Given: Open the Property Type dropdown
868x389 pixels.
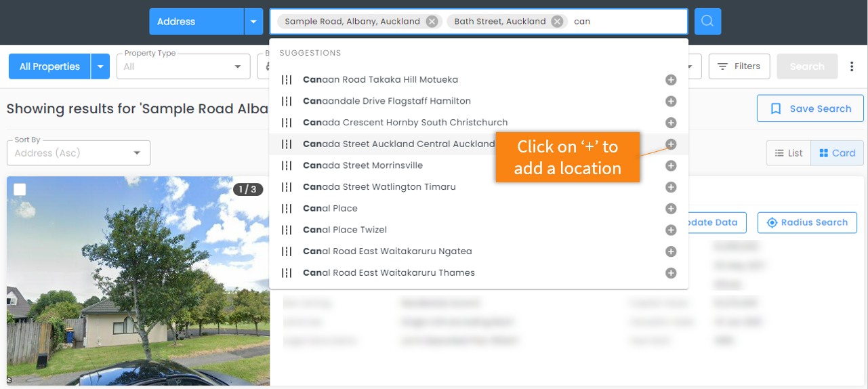Looking at the screenshot, I should 183,66.
